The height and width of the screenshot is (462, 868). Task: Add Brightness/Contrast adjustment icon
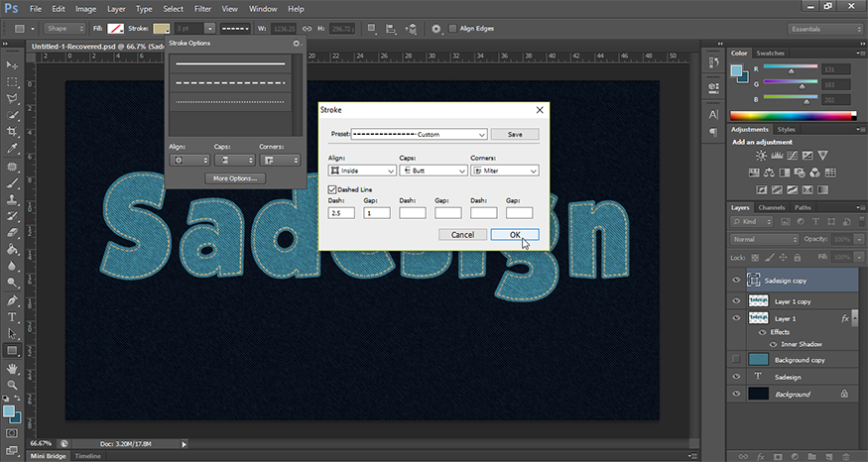pos(762,156)
